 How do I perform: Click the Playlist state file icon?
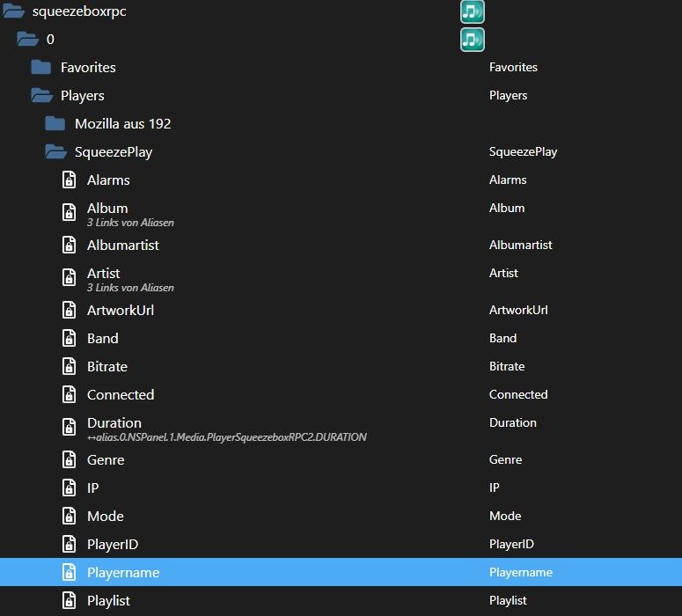pos(70,600)
